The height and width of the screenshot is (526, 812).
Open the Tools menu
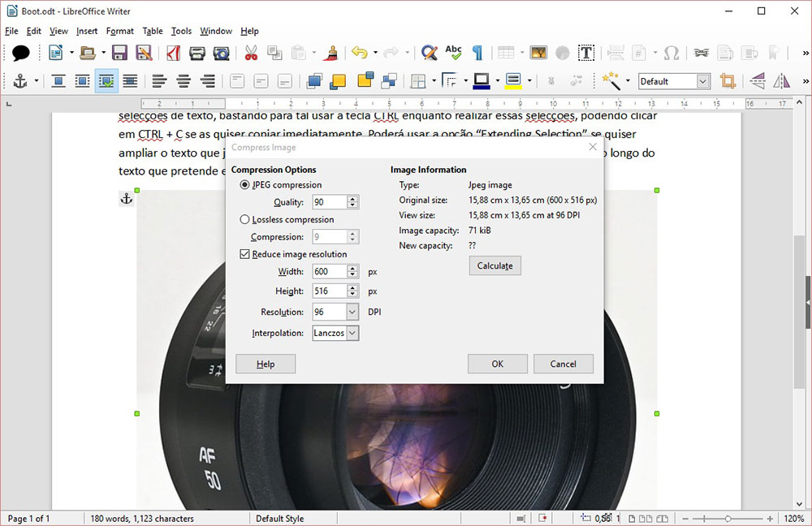181,31
